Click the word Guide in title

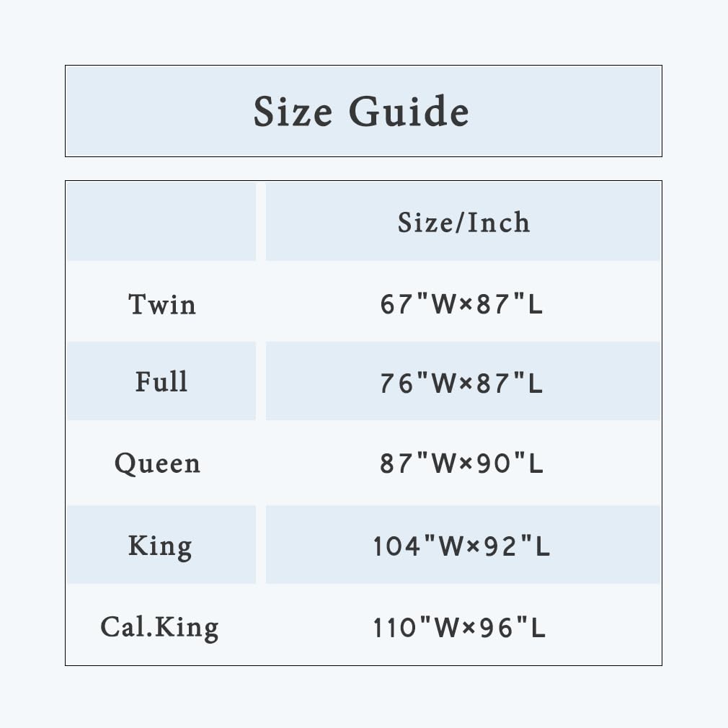[409, 111]
